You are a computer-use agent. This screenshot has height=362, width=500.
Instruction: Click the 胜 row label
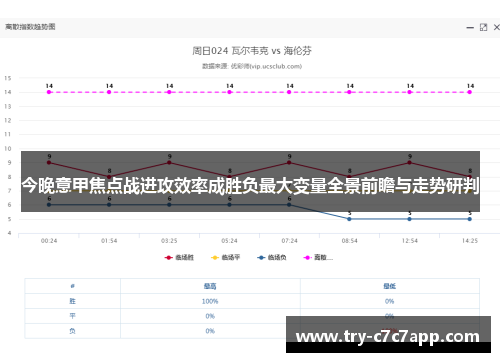tap(72, 301)
